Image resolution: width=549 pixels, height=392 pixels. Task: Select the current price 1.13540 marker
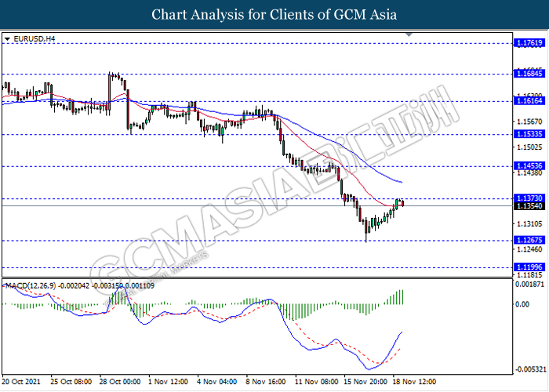tap(525, 206)
